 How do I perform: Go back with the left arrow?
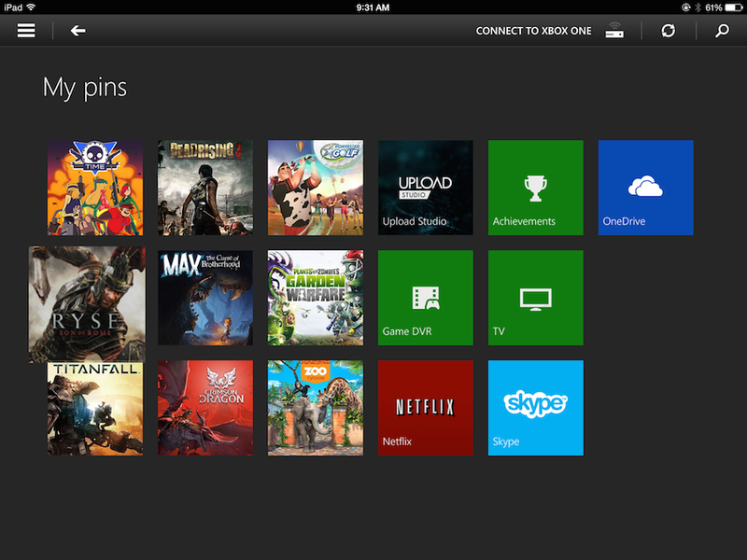point(78,31)
